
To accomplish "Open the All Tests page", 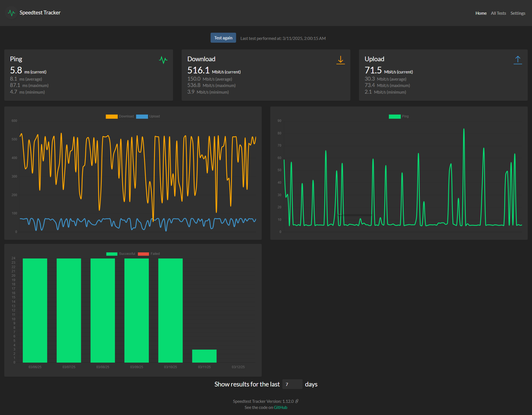I will click(x=498, y=13).
